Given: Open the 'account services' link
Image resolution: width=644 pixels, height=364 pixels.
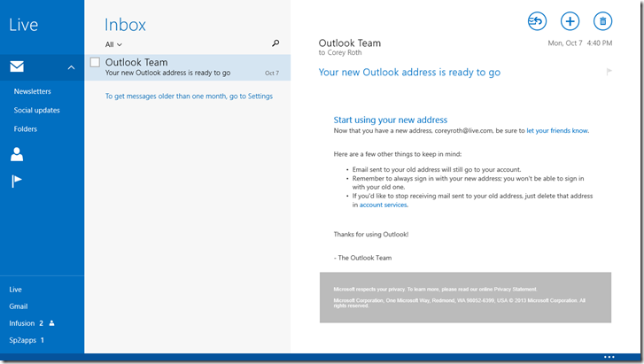Looking at the screenshot, I should point(384,205).
